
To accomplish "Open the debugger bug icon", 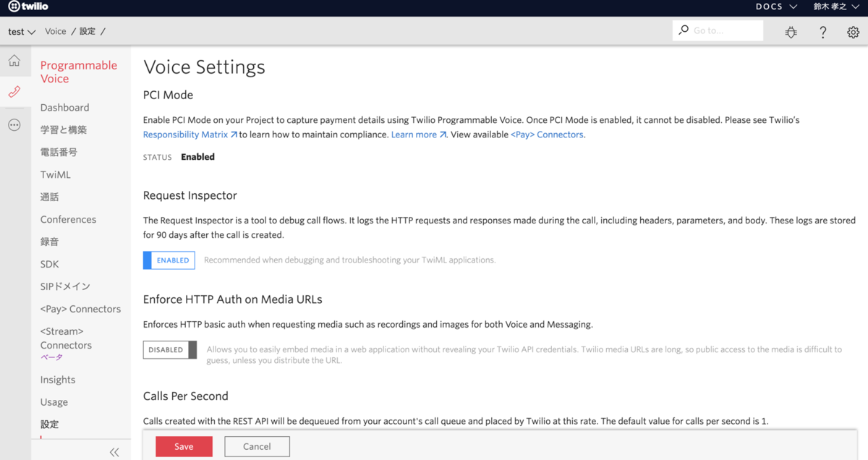I will point(791,32).
